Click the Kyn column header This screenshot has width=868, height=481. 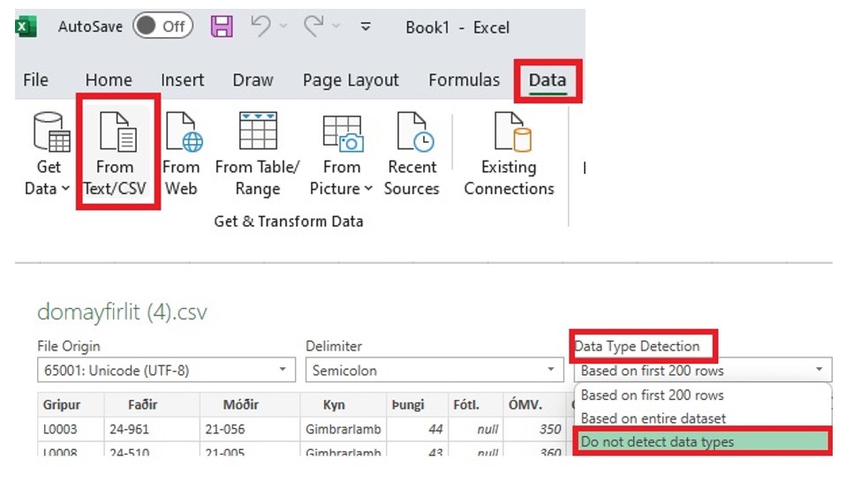click(x=343, y=404)
